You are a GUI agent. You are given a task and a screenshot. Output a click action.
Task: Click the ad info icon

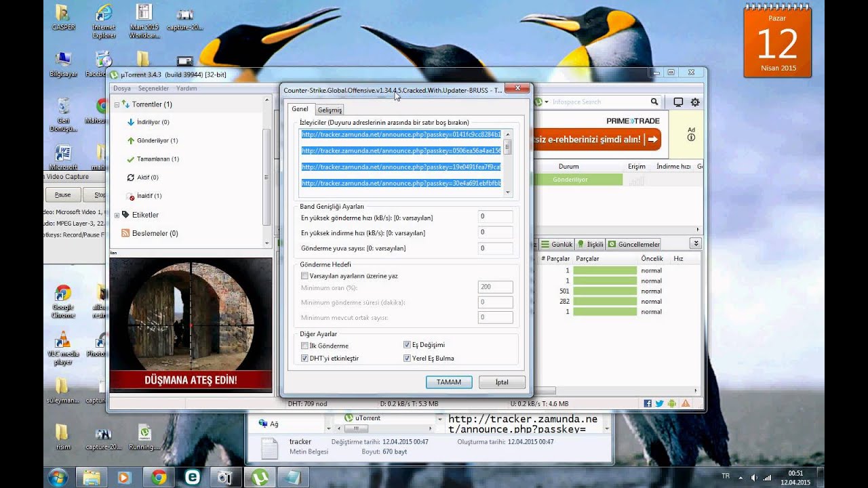[x=691, y=138]
